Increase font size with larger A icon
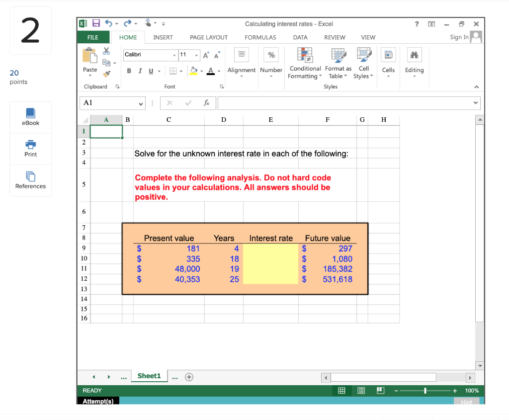The image size is (509, 420). point(206,55)
